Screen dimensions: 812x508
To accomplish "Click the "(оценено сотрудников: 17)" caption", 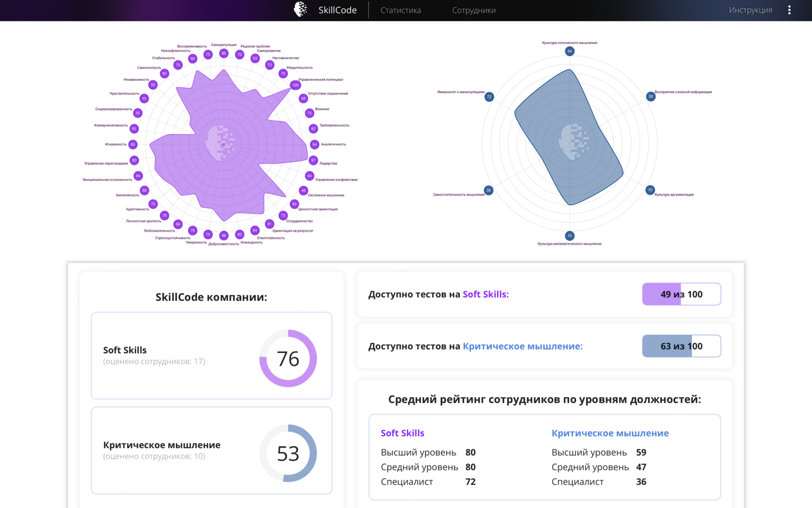I will [x=154, y=361].
